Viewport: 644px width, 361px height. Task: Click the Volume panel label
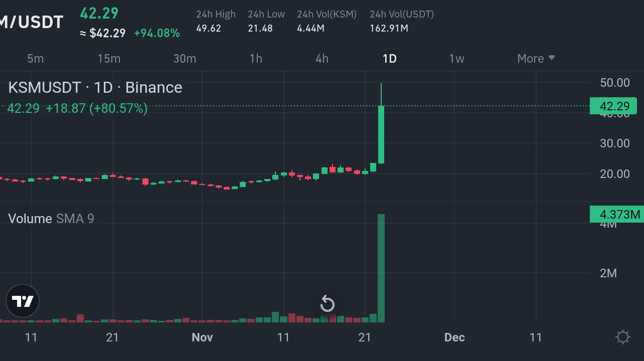coord(30,219)
